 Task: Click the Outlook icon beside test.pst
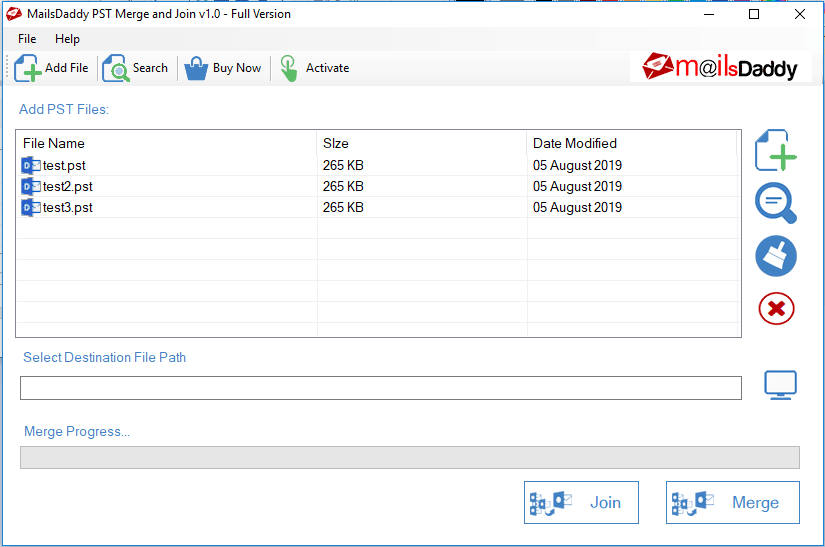coord(31,165)
